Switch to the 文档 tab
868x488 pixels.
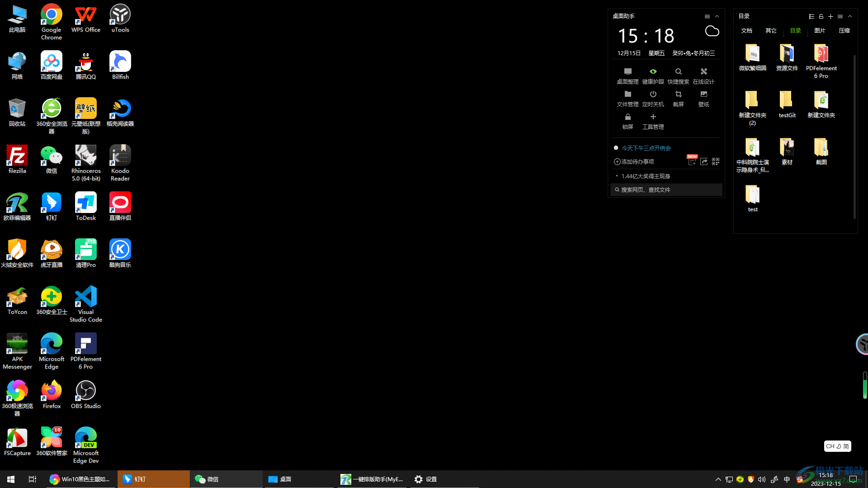tap(746, 31)
